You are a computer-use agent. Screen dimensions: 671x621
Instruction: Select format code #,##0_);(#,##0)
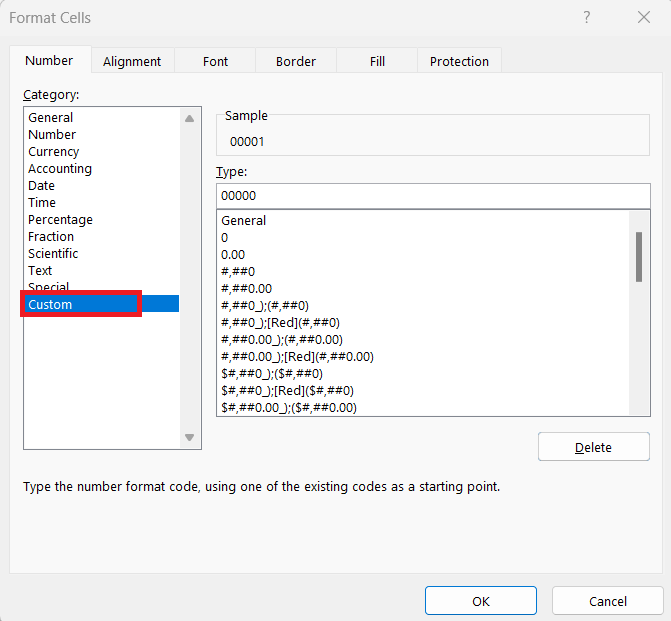[x=423, y=306]
